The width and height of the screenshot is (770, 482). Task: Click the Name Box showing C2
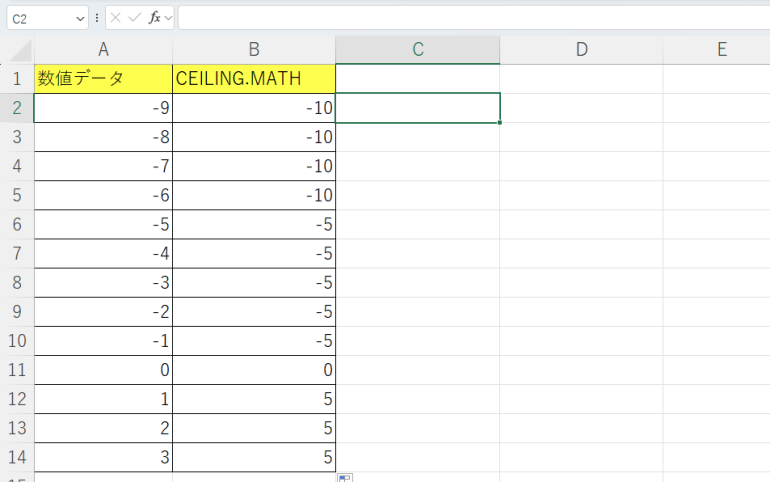pyautogui.click(x=38, y=18)
